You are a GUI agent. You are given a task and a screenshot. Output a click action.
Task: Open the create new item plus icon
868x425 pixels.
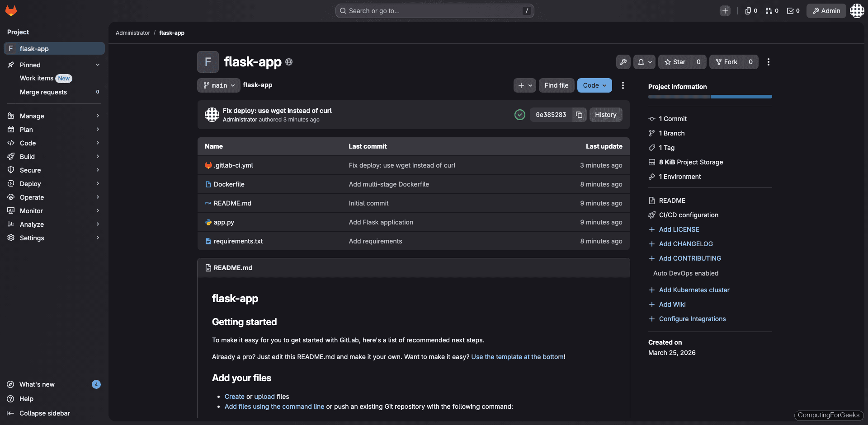[725, 11]
